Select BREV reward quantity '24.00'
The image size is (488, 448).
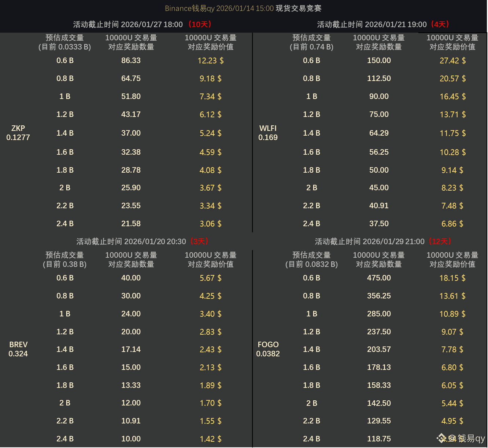131,314
